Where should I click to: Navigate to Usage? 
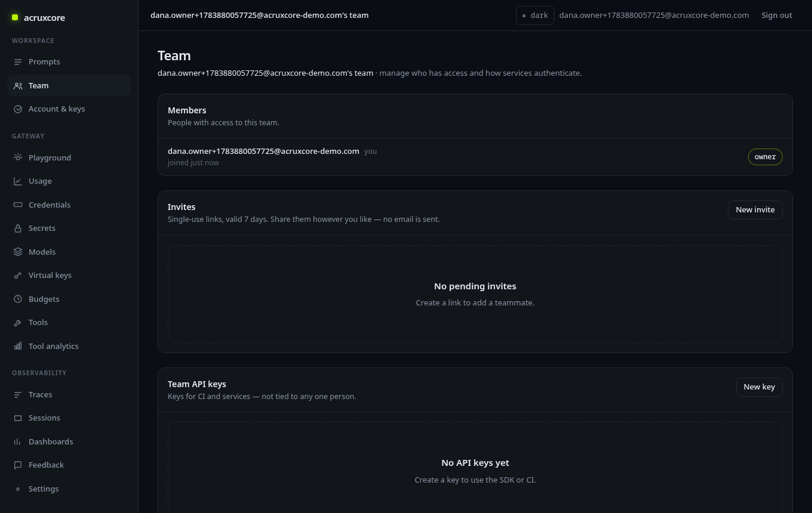tap(69, 181)
